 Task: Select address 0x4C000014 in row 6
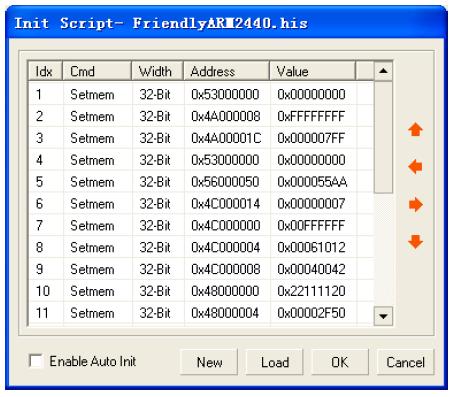[x=226, y=204]
